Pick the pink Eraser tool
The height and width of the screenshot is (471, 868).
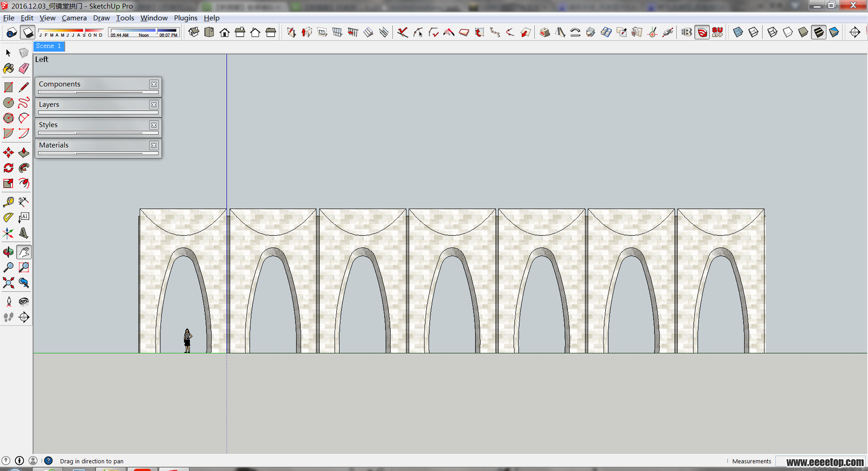24,68
